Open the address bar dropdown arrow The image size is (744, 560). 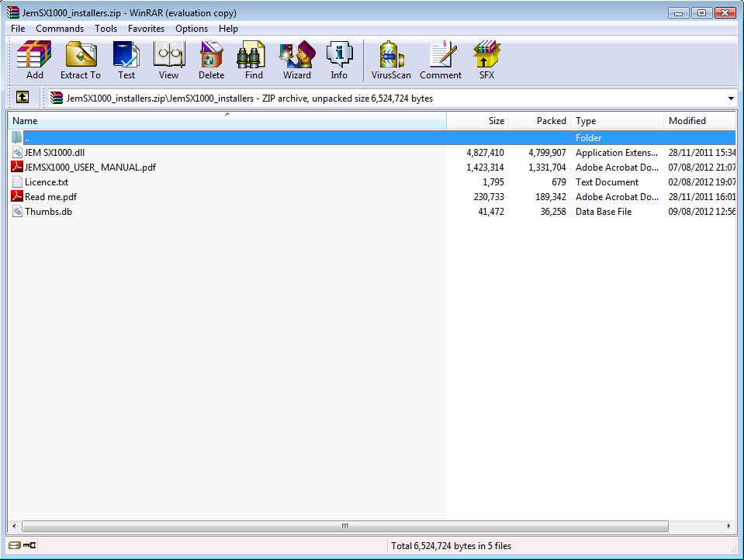(x=731, y=99)
